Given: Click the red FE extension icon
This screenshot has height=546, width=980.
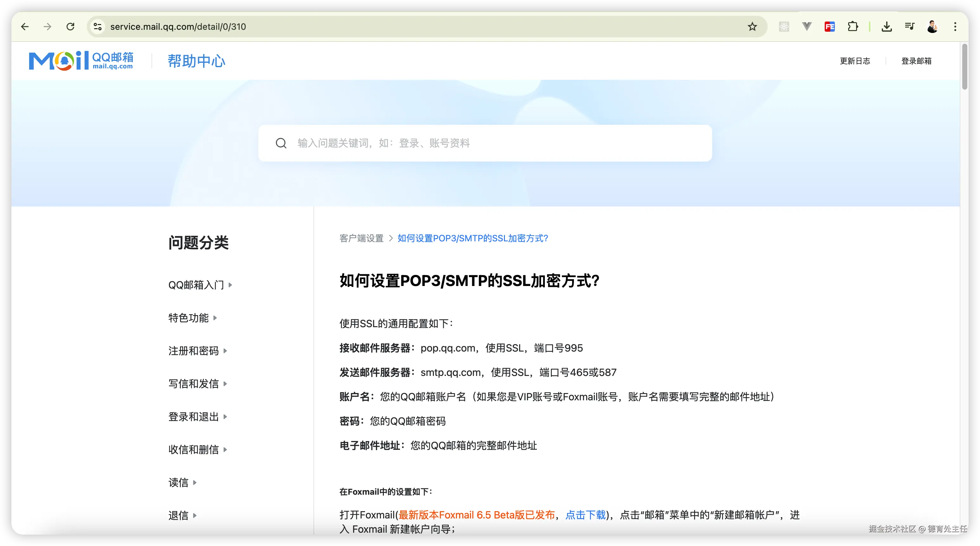Looking at the screenshot, I should coord(830,27).
